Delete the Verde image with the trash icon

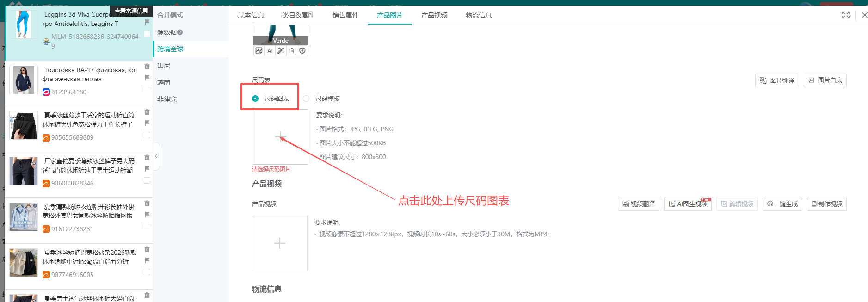point(292,51)
